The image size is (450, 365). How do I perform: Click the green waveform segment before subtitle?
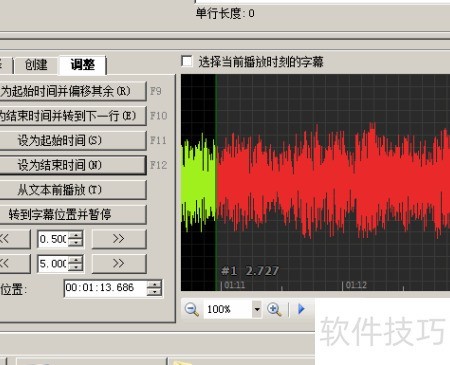pos(199,182)
